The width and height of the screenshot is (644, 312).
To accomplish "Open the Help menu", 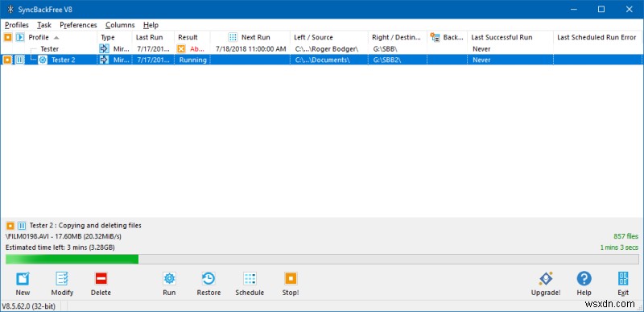I will [x=151, y=25].
